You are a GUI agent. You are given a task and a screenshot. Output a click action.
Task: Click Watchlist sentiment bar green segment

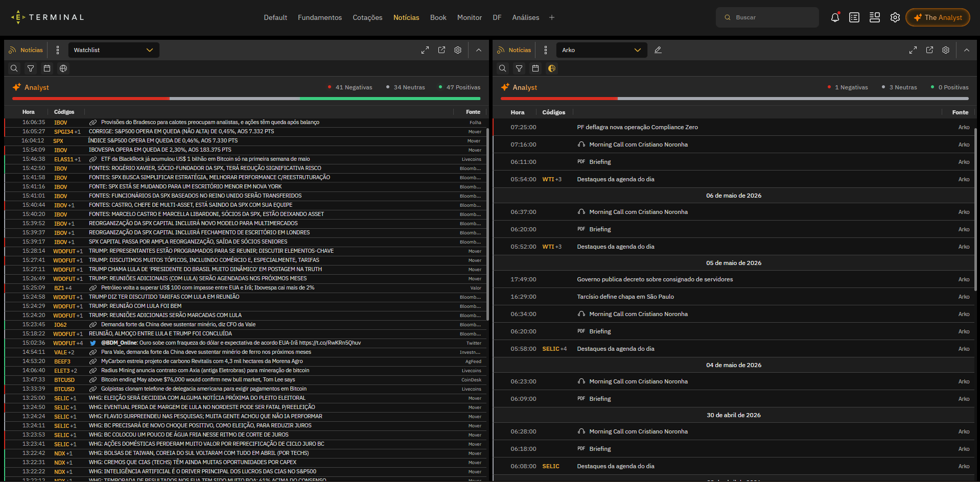pyautogui.click(x=390, y=99)
